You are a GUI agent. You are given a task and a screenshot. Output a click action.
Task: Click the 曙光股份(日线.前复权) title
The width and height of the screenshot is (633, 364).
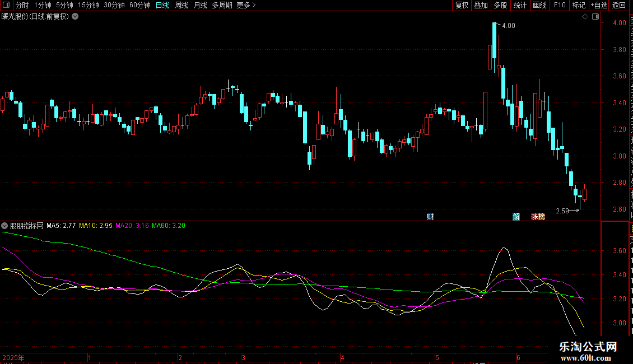35,17
